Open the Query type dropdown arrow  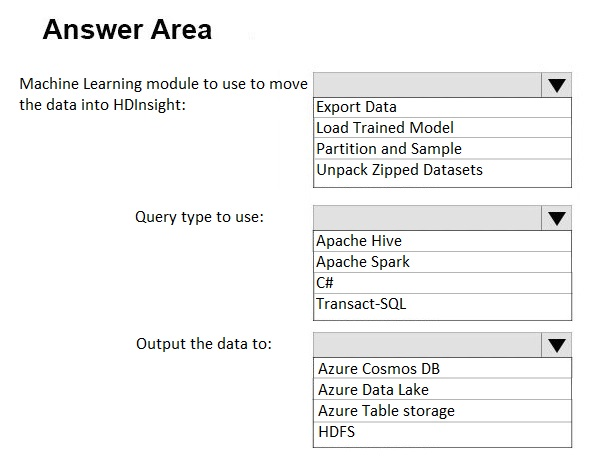556,218
